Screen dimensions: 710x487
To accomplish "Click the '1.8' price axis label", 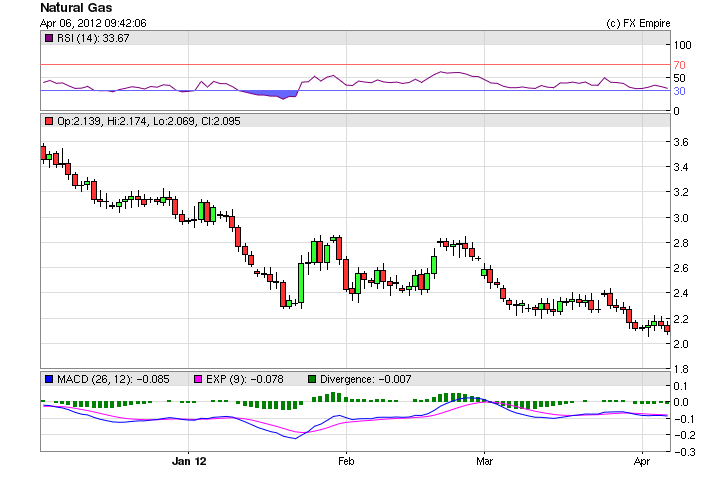I will pyautogui.click(x=681, y=369).
